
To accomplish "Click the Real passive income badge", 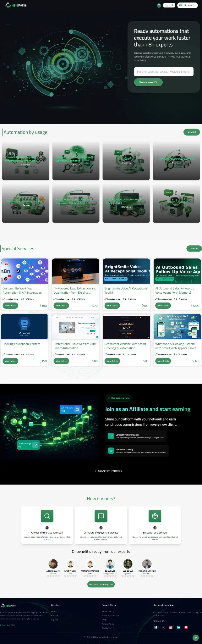I will (118, 398).
